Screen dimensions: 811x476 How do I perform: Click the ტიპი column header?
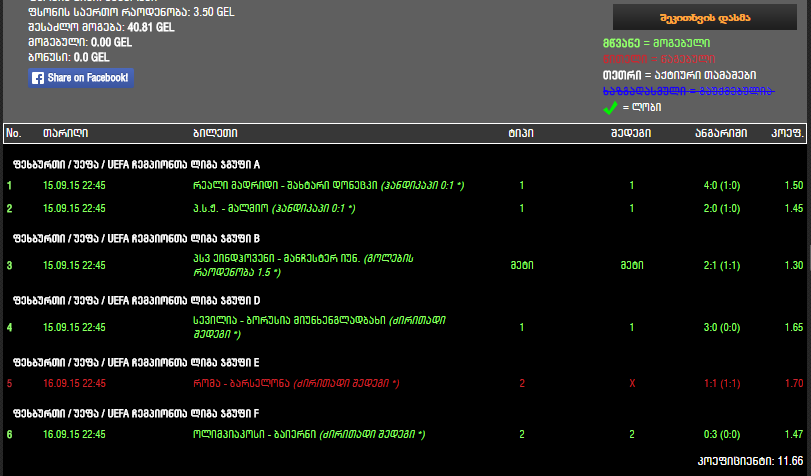tap(521, 133)
